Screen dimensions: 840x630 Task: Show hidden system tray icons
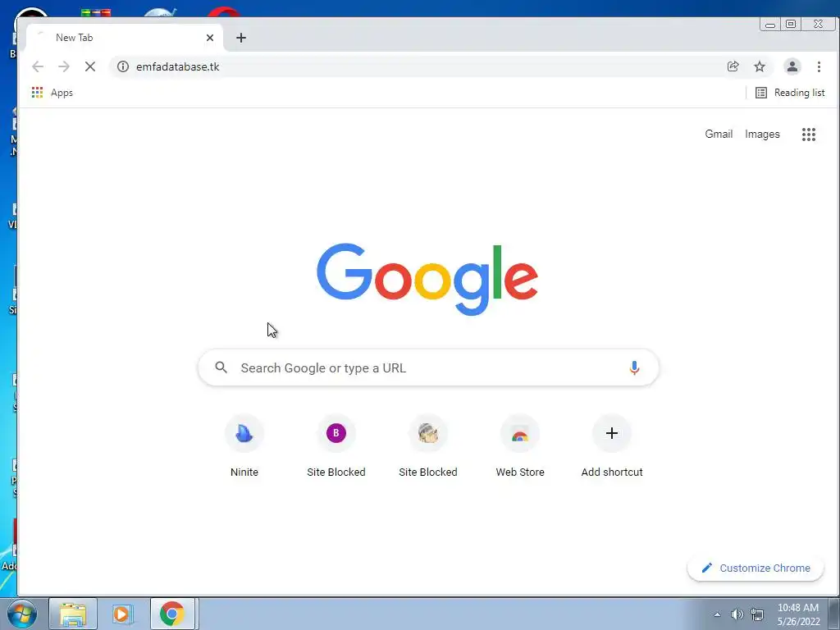pyautogui.click(x=717, y=614)
